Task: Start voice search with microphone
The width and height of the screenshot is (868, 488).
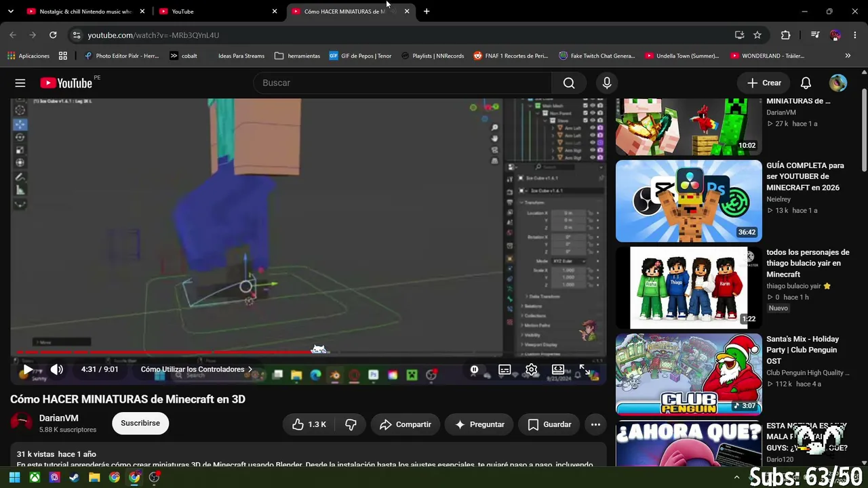Action: pos(607,83)
